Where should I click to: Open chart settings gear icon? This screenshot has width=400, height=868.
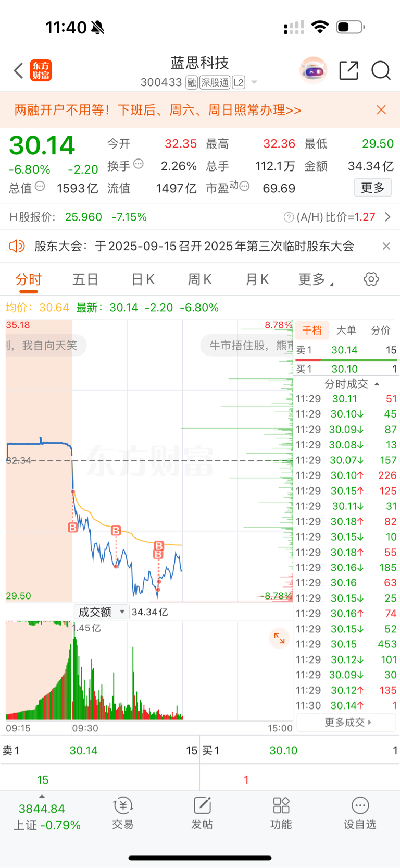click(371, 279)
